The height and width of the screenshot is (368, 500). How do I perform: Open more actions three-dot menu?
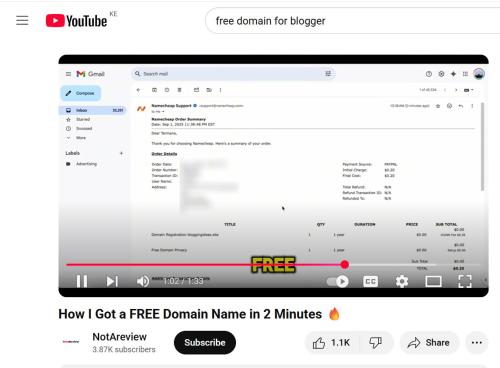pos(477,343)
